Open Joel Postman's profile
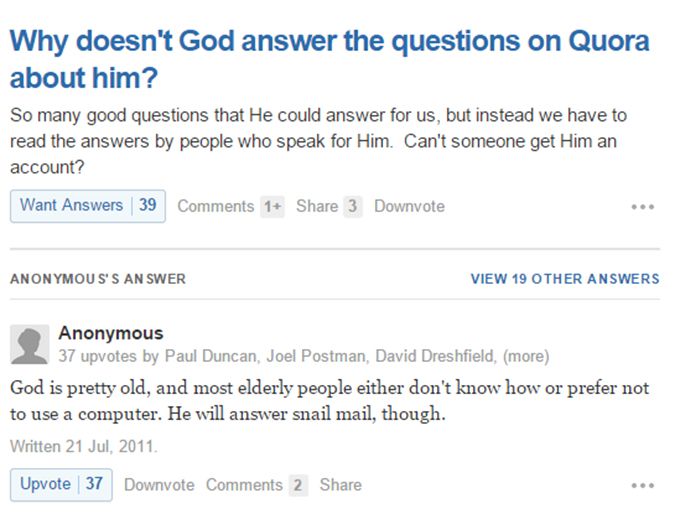This screenshot has width=680, height=519. pyautogui.click(x=316, y=356)
